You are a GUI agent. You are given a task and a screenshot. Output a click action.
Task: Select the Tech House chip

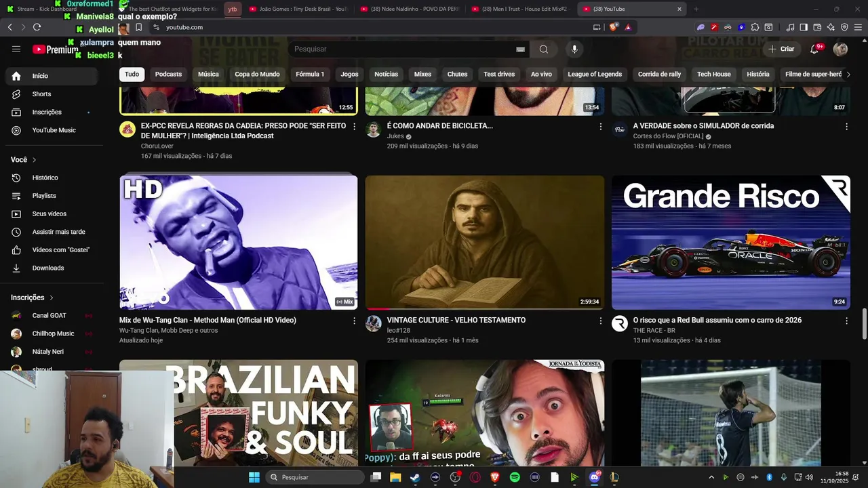click(x=714, y=74)
